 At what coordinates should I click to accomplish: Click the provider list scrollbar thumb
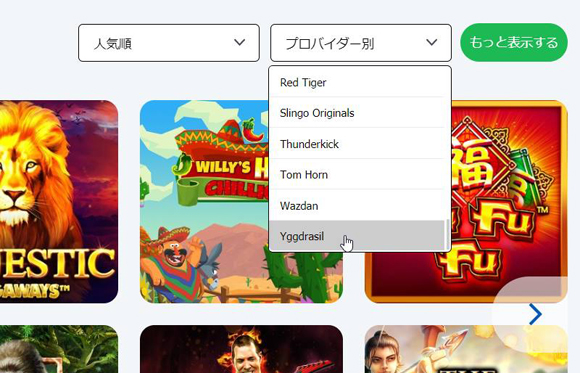pos(448,235)
